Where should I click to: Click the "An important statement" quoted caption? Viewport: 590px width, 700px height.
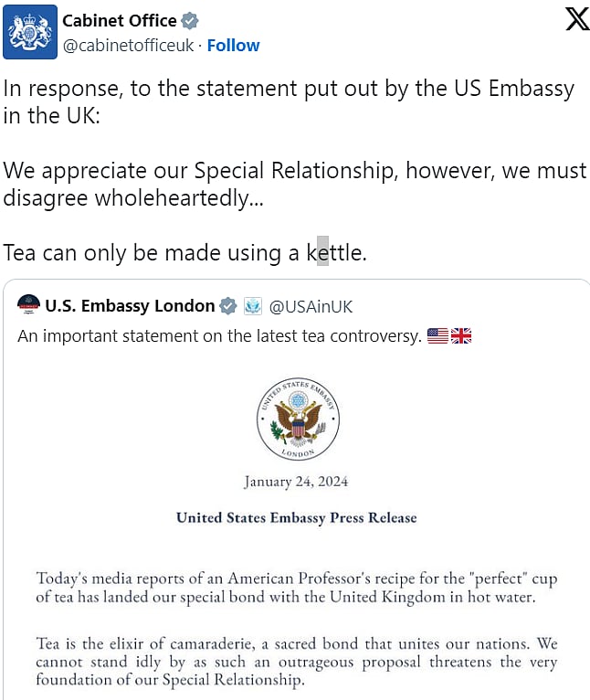click(219, 335)
